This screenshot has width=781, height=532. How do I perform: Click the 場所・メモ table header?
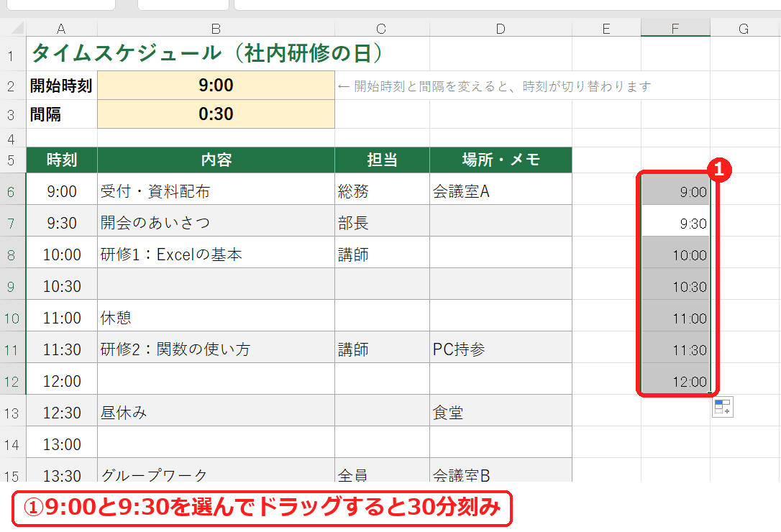click(501, 160)
